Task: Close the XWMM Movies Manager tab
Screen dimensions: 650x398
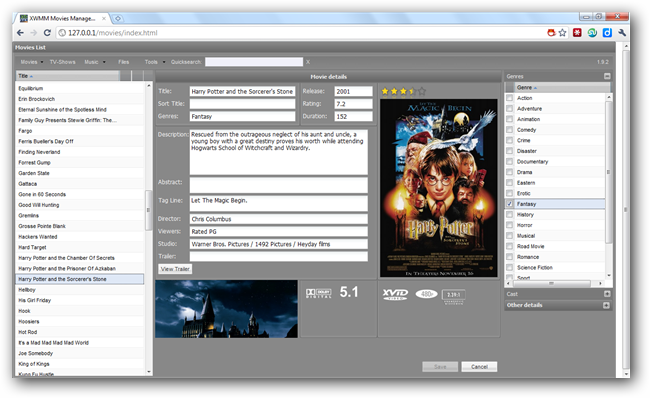Action: click(x=104, y=19)
